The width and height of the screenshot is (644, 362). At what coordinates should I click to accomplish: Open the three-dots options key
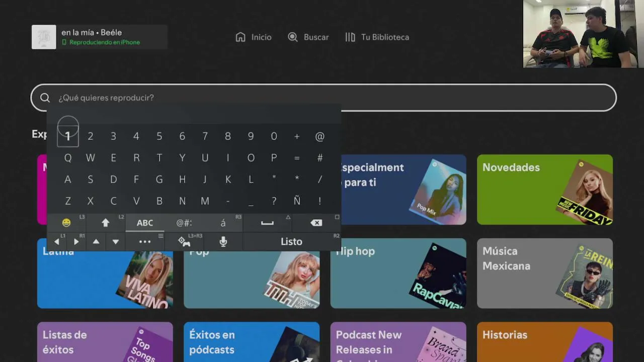coord(145,242)
